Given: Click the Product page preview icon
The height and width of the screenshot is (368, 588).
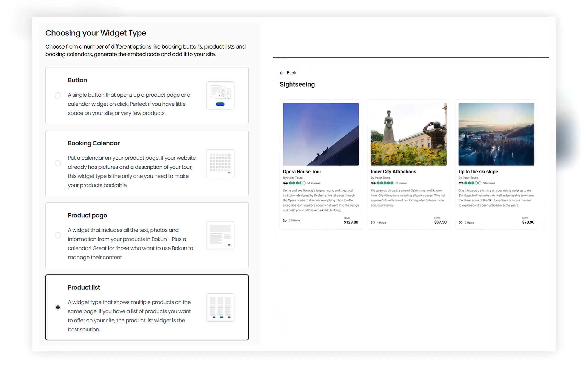Looking at the screenshot, I should (220, 235).
